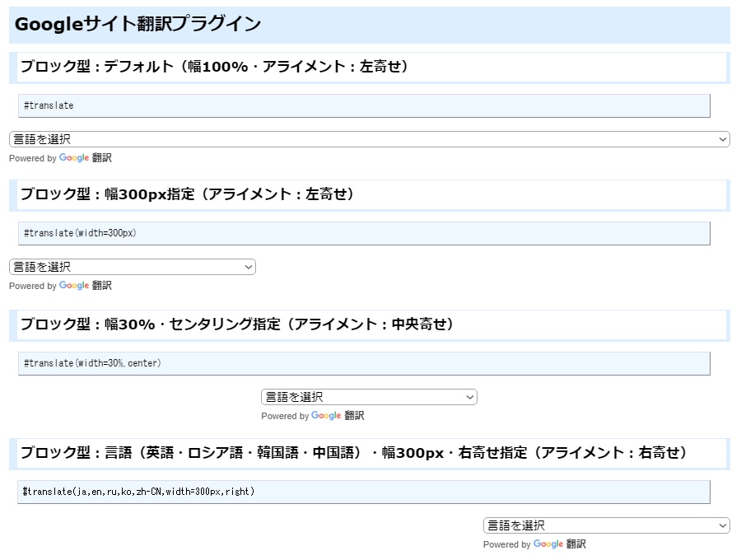Screen dimensions: 741x560
Task: Click the Powered by text under the first dropdown
Action: (32, 158)
